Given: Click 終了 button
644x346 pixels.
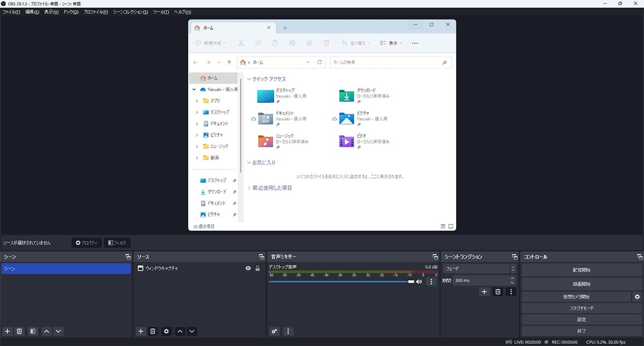Looking at the screenshot, I should [x=582, y=331].
